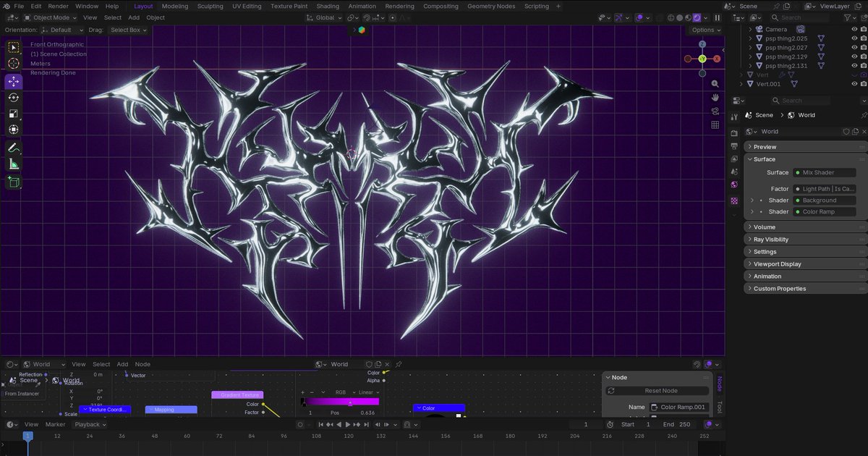The width and height of the screenshot is (868, 456).
Task: Click the pause render icon in viewport header
Action: (x=718, y=17)
